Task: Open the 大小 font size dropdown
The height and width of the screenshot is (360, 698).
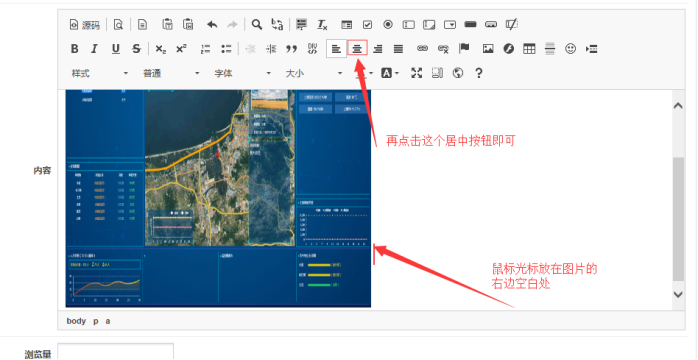Action: 314,73
